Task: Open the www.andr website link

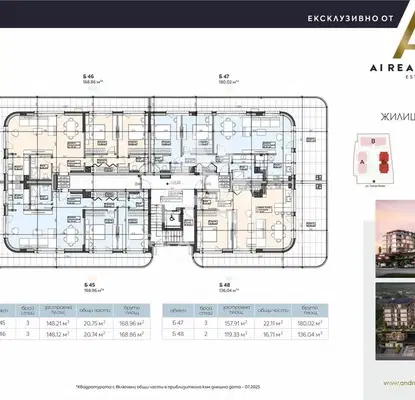Action: tap(399, 383)
